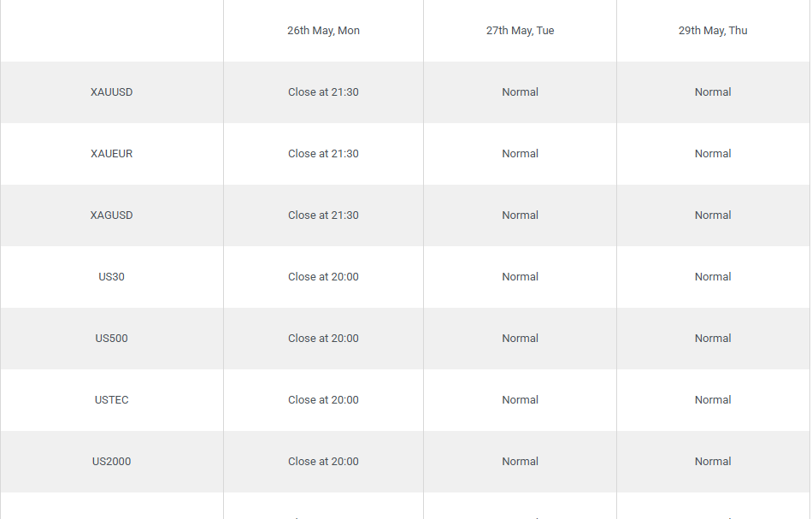Click the US2000 symbol cell

112,462
